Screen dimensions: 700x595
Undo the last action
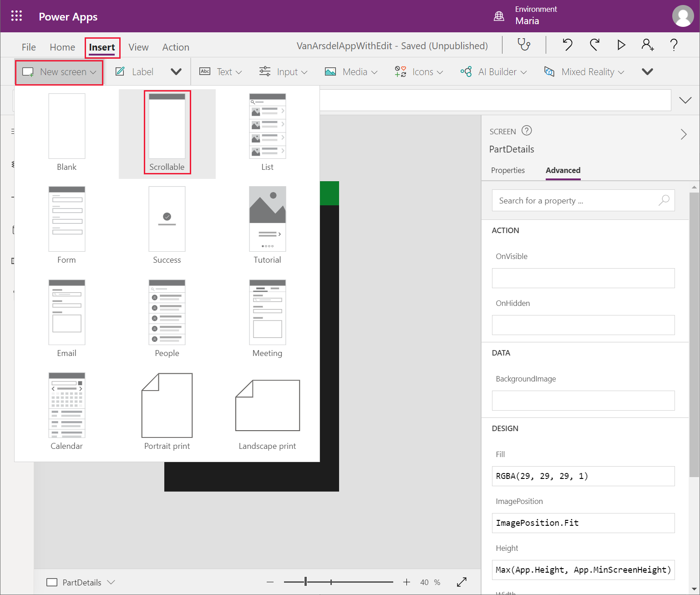(567, 45)
